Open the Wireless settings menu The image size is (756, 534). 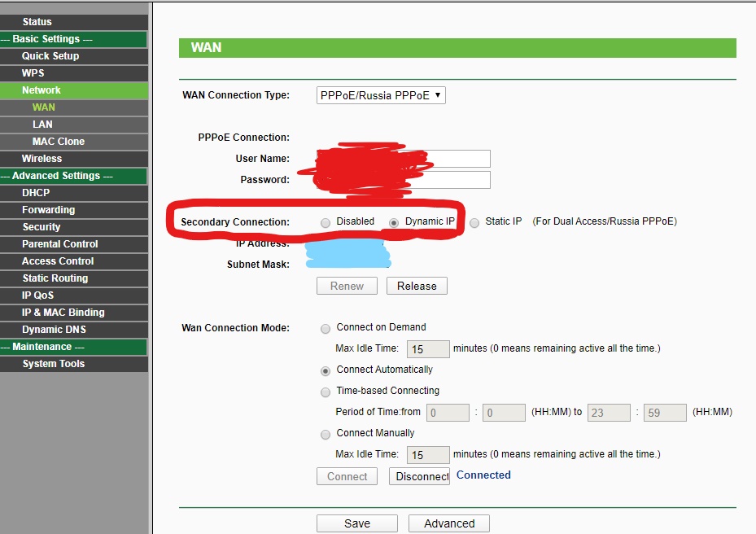(42, 159)
